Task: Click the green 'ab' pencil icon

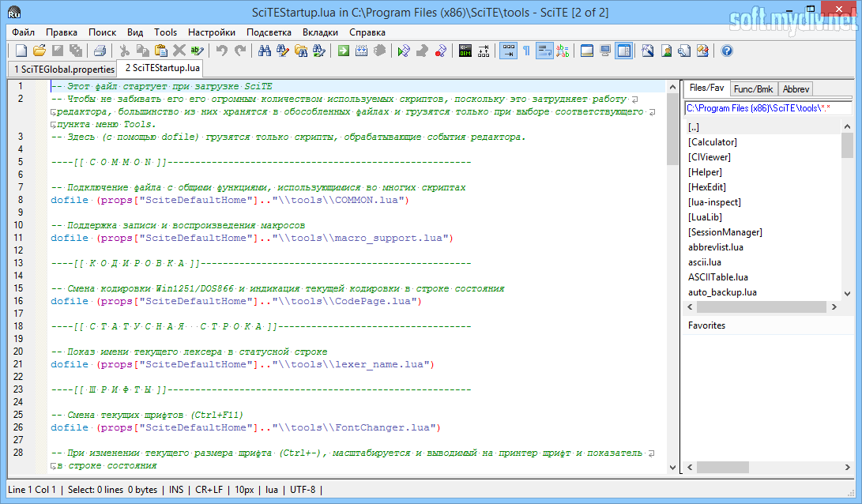Action: 197,51
